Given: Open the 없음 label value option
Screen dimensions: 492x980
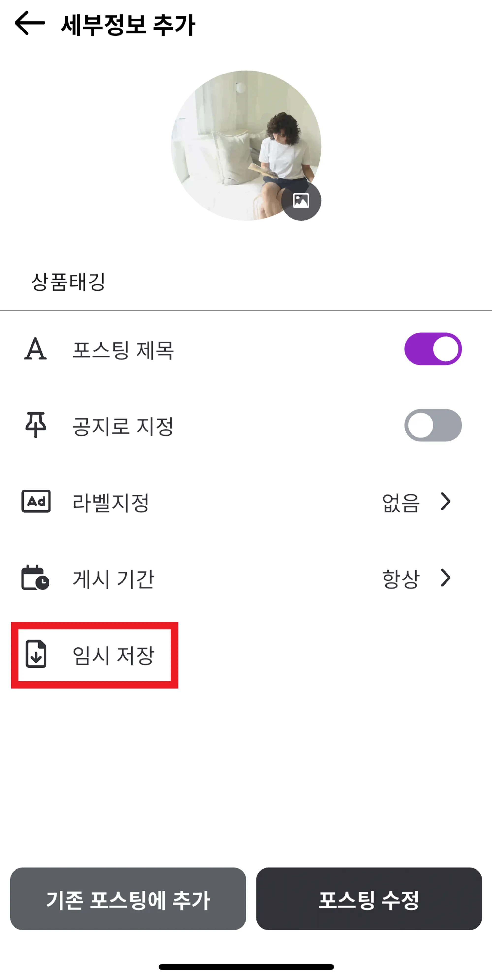Looking at the screenshot, I should click(x=401, y=503).
